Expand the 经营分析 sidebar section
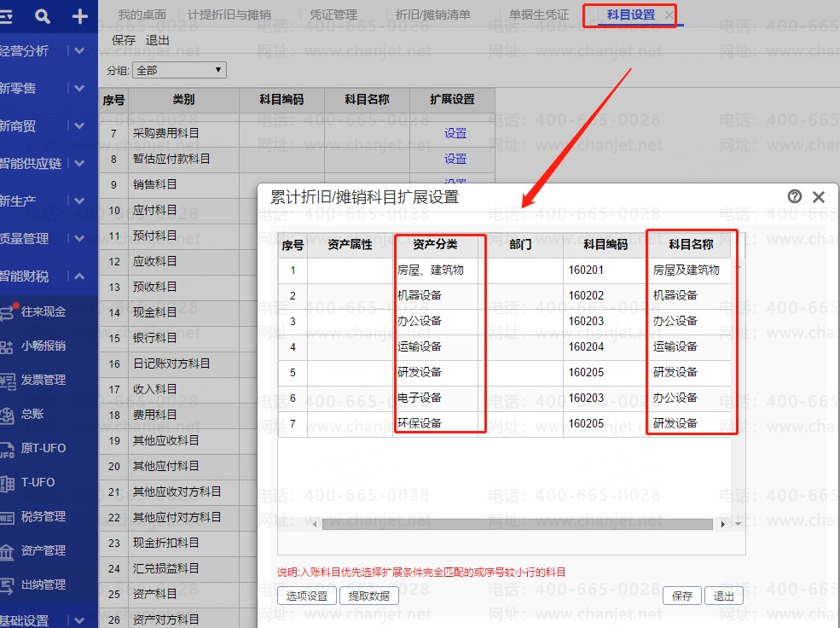Viewport: 840px width, 628px height. coord(79,50)
